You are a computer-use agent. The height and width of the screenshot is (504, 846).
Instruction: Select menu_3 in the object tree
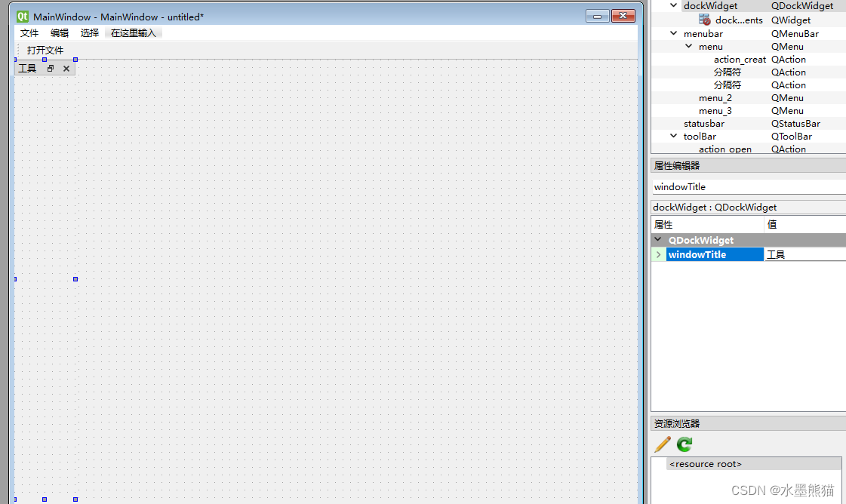pyautogui.click(x=715, y=111)
